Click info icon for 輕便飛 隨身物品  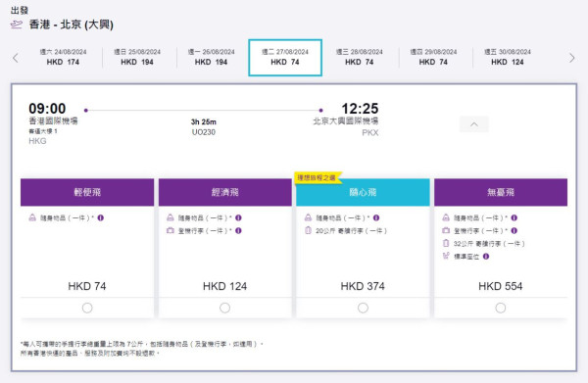[x=101, y=217]
